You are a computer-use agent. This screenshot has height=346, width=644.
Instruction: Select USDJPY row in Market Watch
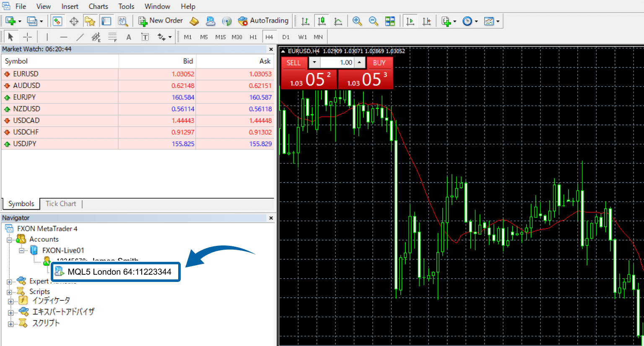138,144
